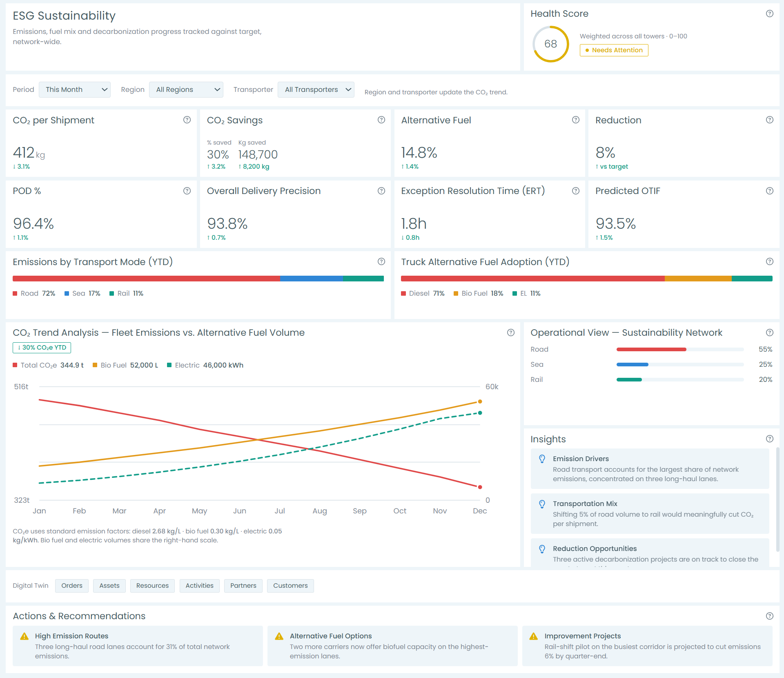Open the Period dropdown showing This Month
Screen dimensions: 784x678
(75, 89)
